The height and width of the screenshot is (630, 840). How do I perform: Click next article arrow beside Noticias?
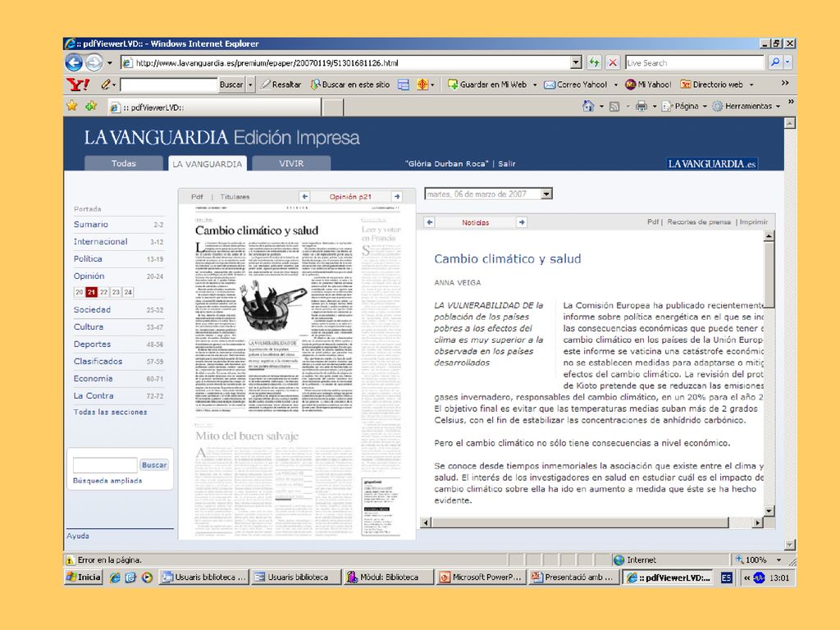(x=522, y=221)
